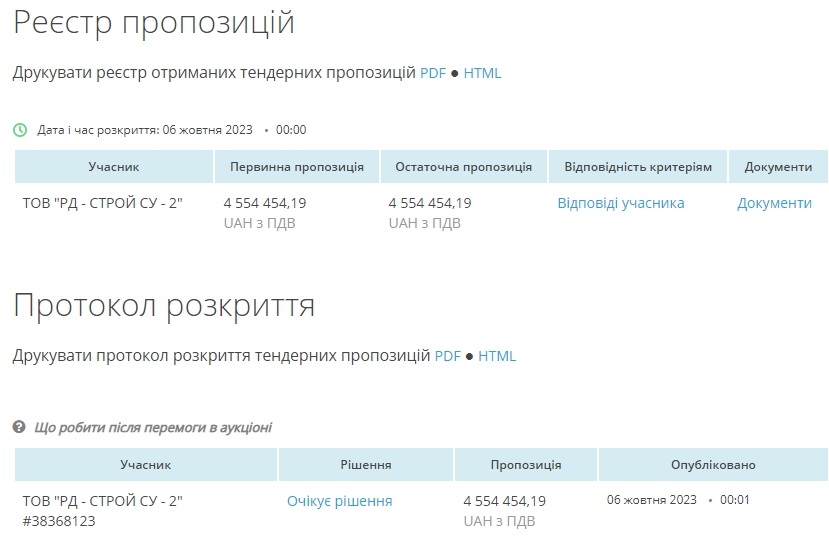
Task: Open HTML of the disclosure protocol
Action: click(496, 356)
